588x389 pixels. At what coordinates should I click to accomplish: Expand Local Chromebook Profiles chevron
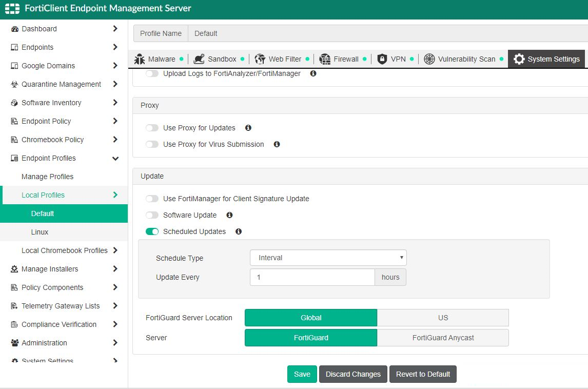(x=115, y=250)
